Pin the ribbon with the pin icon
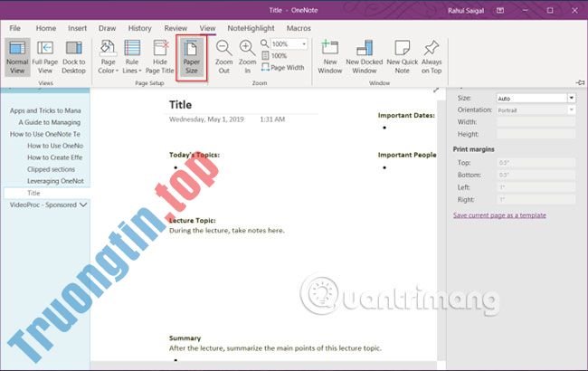Viewport: 588px width, 371px height. [580, 82]
